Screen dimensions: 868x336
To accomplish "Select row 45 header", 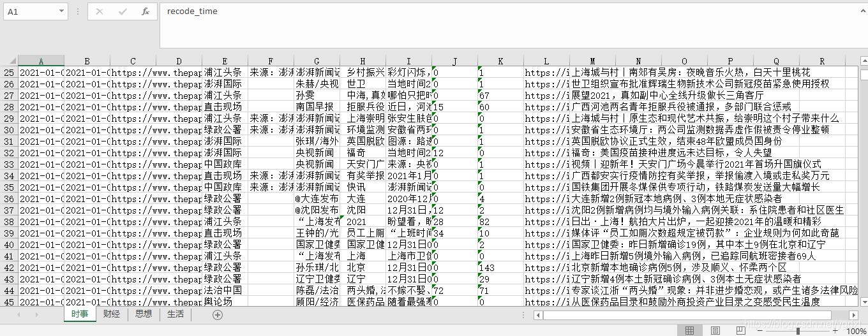I will click(x=9, y=302).
